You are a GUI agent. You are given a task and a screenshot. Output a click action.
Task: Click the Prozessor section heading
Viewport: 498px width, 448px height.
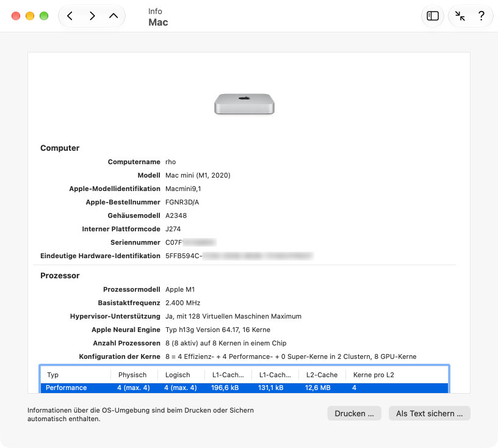tap(60, 275)
